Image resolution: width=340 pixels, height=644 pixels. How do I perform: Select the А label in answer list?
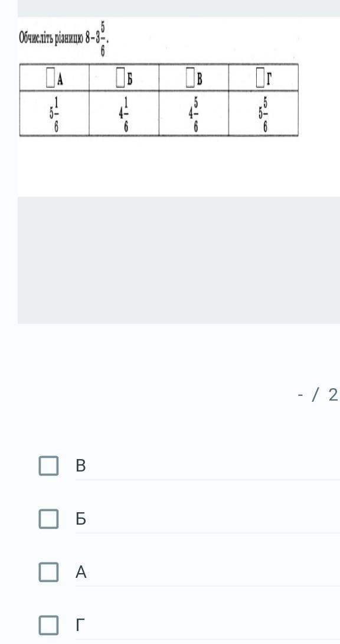81,572
